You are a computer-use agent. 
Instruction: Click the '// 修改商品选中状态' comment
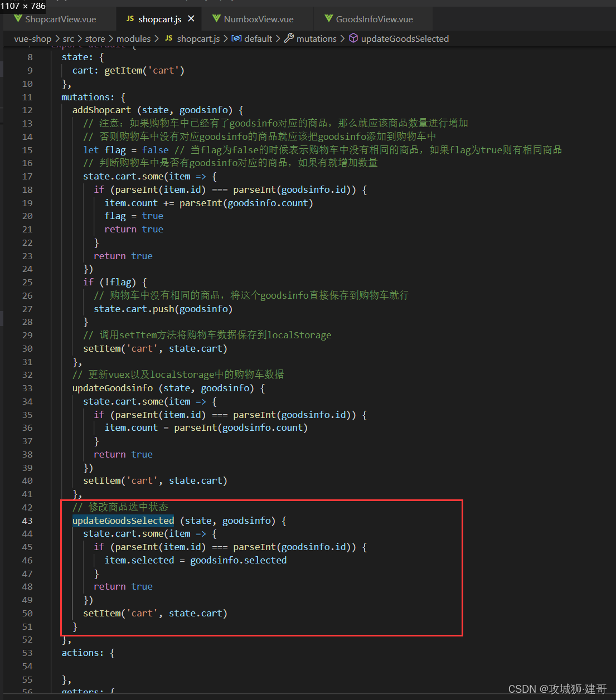pos(120,507)
